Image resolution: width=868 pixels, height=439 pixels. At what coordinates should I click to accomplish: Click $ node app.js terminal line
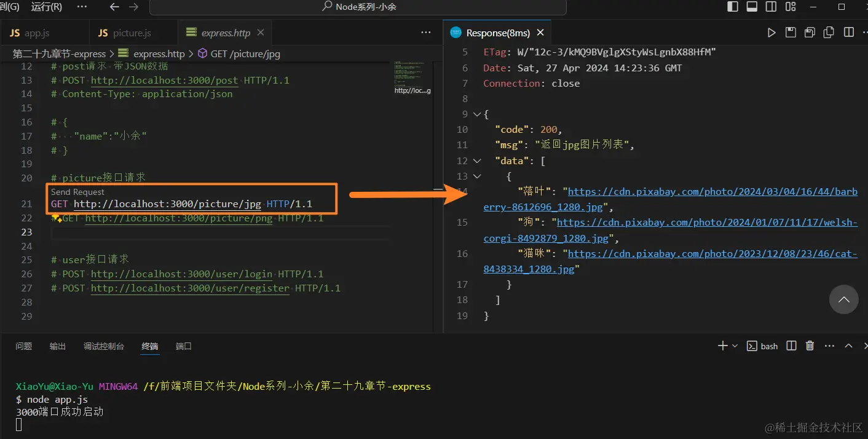52,399
